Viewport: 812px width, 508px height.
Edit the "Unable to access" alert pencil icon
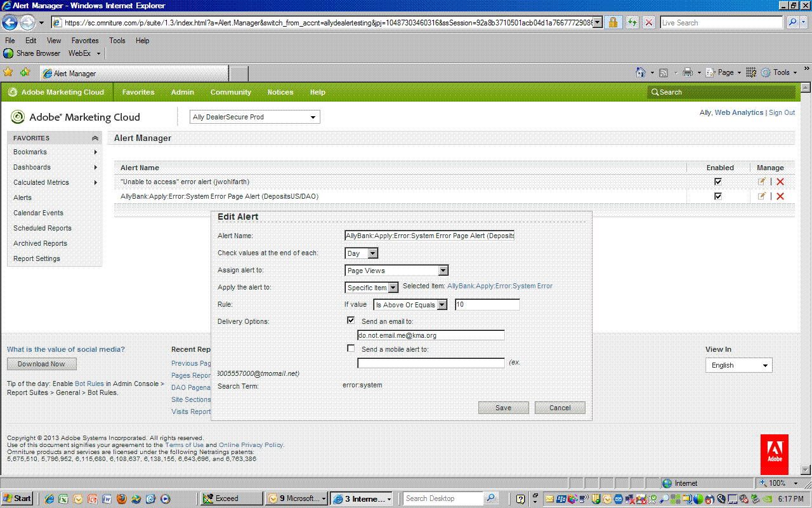(x=762, y=182)
